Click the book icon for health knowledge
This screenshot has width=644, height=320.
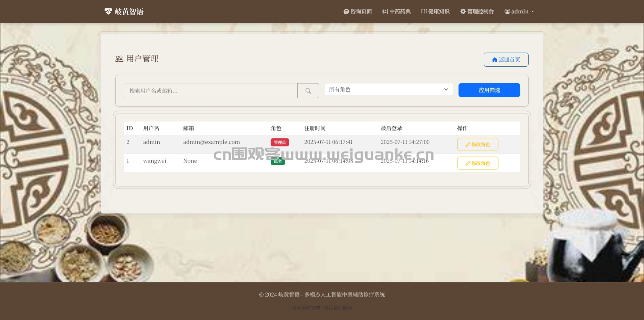424,11
